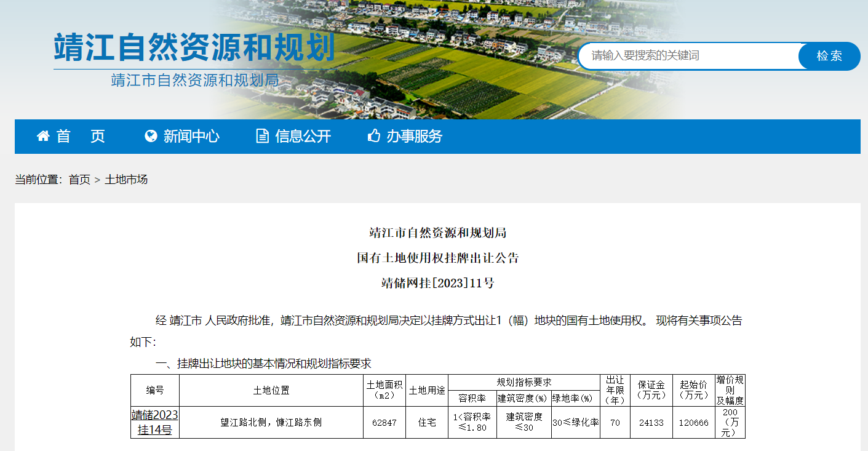Click the 土地位置 column header
Viewport: 868px width, 451px height.
click(271, 390)
